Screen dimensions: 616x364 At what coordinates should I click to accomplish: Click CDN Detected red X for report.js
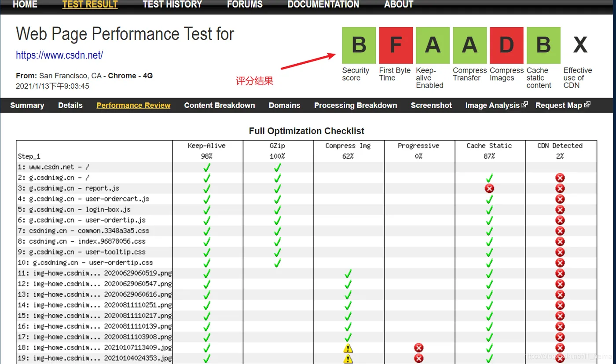pyautogui.click(x=560, y=188)
